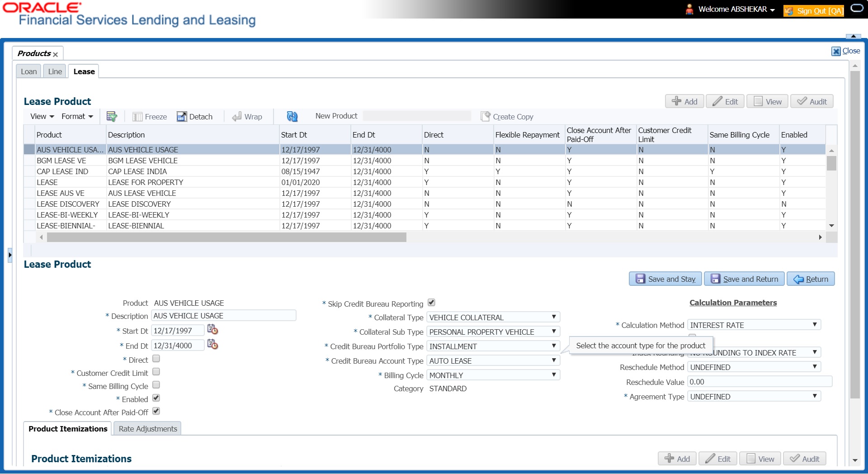The height and width of the screenshot is (474, 868).
Task: Toggle Wrap for table columns
Action: (247, 117)
